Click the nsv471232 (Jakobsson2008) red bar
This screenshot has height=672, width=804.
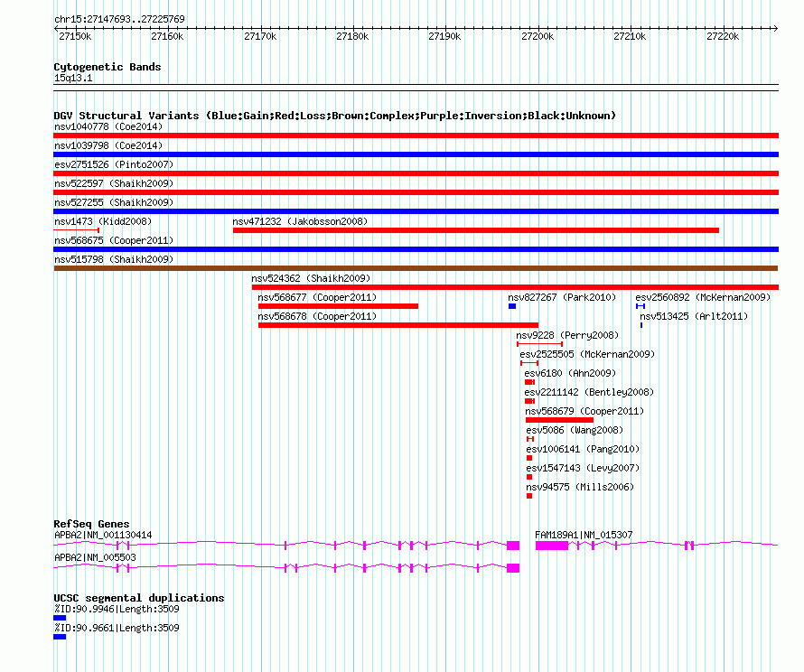point(476,230)
